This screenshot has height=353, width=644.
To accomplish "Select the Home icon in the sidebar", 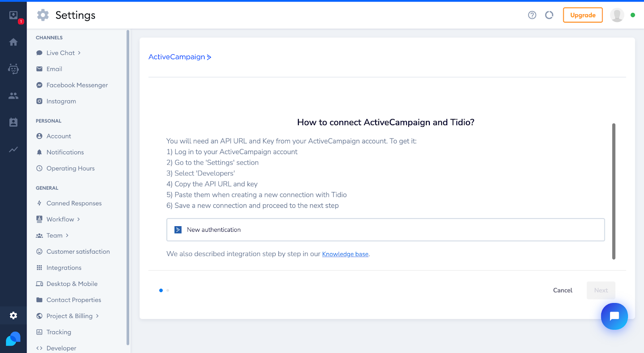I will pos(13,42).
